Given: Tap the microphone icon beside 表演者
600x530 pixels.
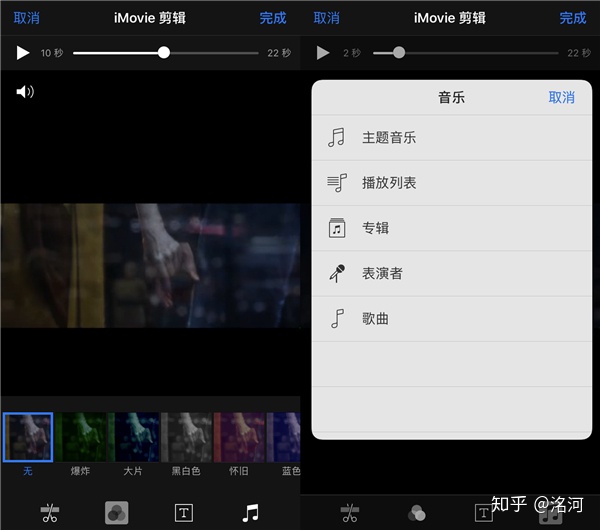Looking at the screenshot, I should [337, 273].
